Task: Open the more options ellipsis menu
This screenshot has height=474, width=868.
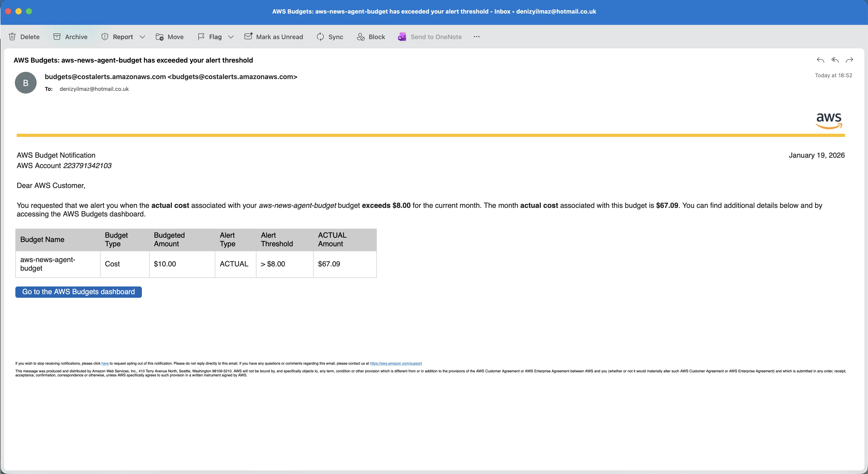Action: pyautogui.click(x=476, y=37)
